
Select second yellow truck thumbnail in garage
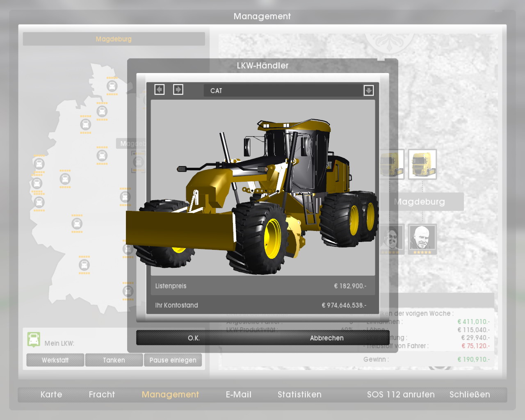point(422,164)
